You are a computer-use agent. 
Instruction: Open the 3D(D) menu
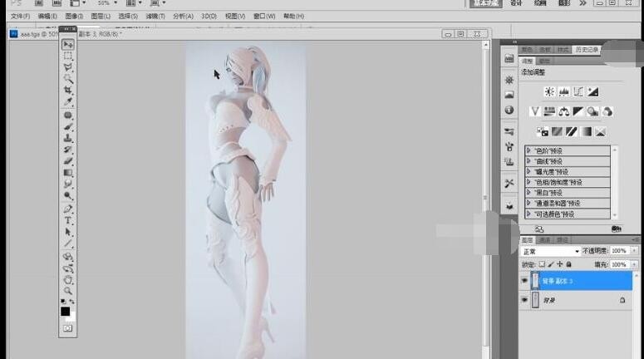pyautogui.click(x=209, y=16)
